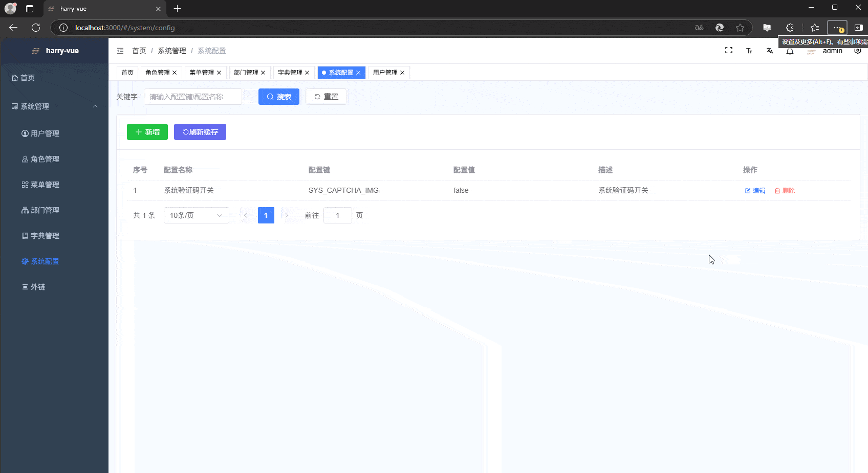Viewport: 868px width, 473px height.
Task: Select 系统配置 in sidebar
Action: pyautogui.click(x=54, y=261)
